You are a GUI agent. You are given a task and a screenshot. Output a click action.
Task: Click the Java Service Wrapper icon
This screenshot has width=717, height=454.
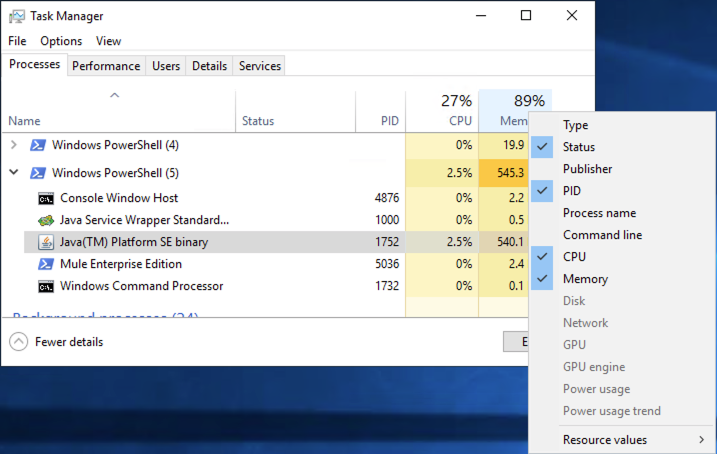(46, 220)
